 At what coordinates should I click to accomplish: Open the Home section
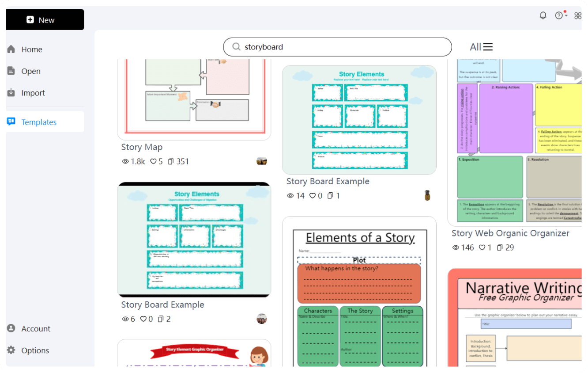point(32,49)
